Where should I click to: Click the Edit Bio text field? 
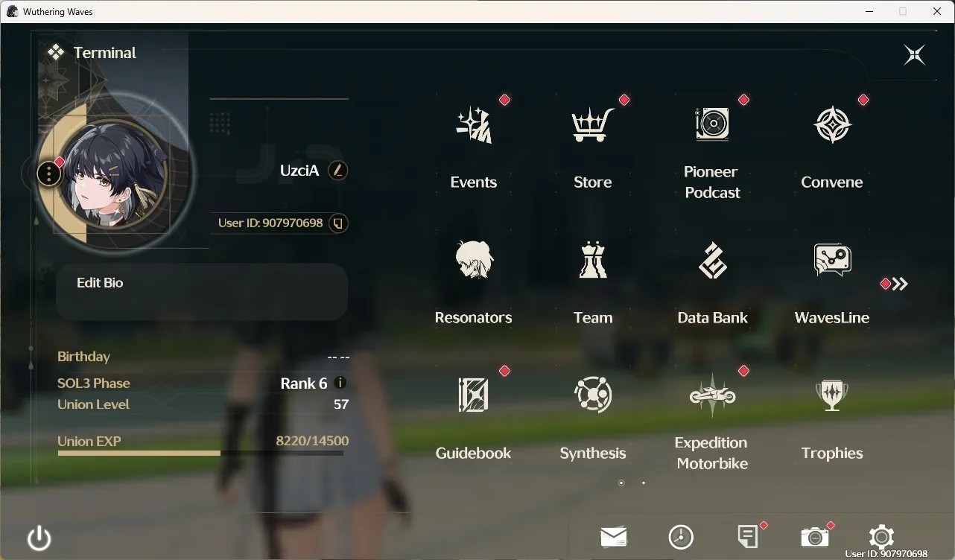202,292
